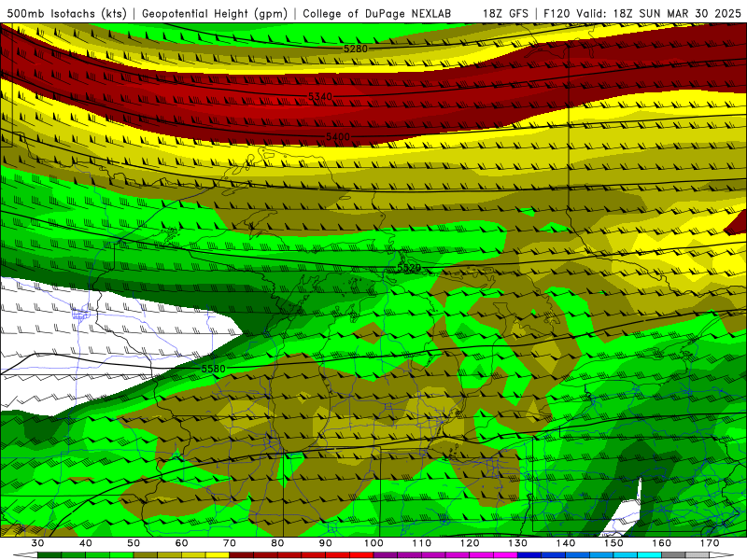Click the dark blue color bar segment after 130

pyautogui.click(x=529, y=555)
